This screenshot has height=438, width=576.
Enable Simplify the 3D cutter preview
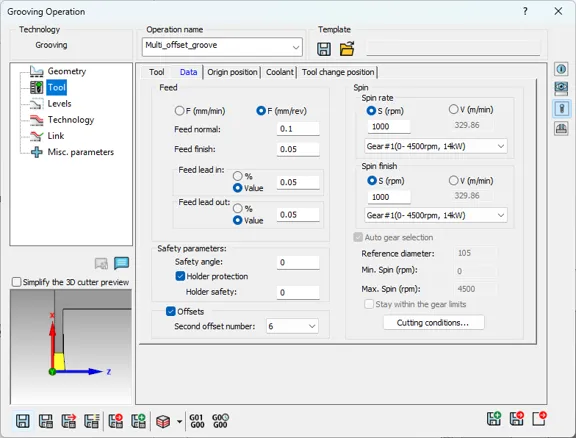click(17, 282)
